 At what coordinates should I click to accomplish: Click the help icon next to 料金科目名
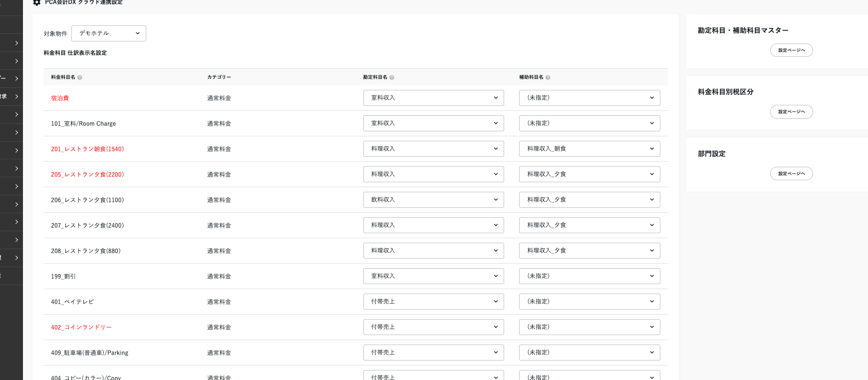(80, 77)
